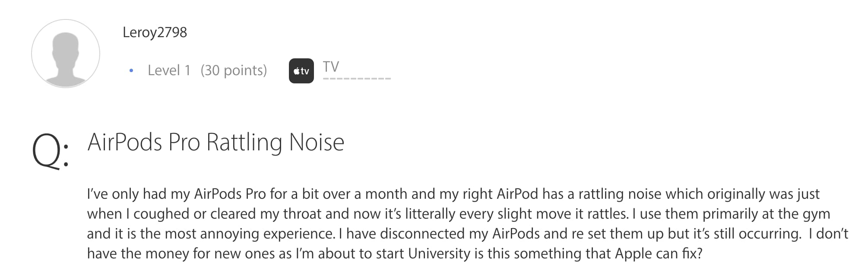The width and height of the screenshot is (868, 280).
Task: Click the word Rattling in the title
Action: (244, 142)
